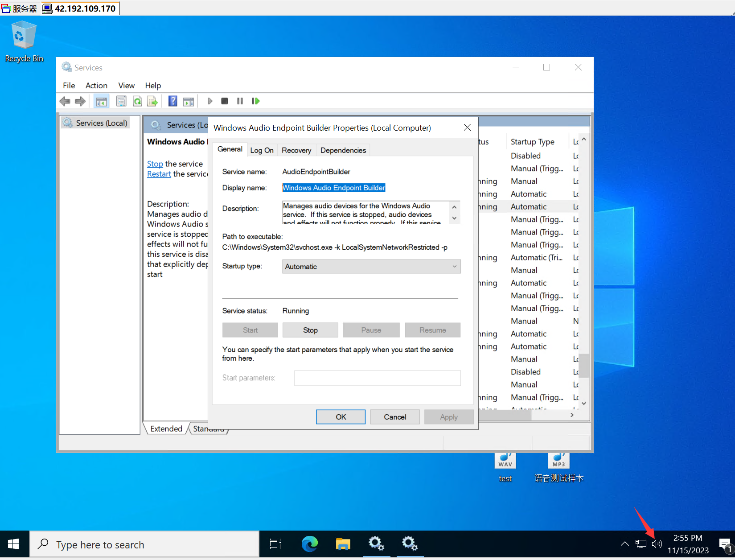Image resolution: width=735 pixels, height=560 pixels.
Task: Click the Restart Service toolbar icon
Action: [255, 101]
